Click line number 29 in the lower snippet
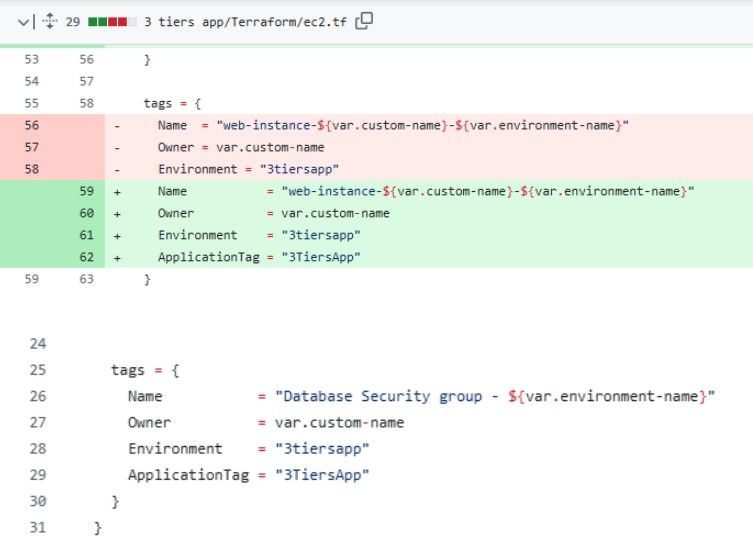The width and height of the screenshot is (753, 549). click(x=38, y=475)
